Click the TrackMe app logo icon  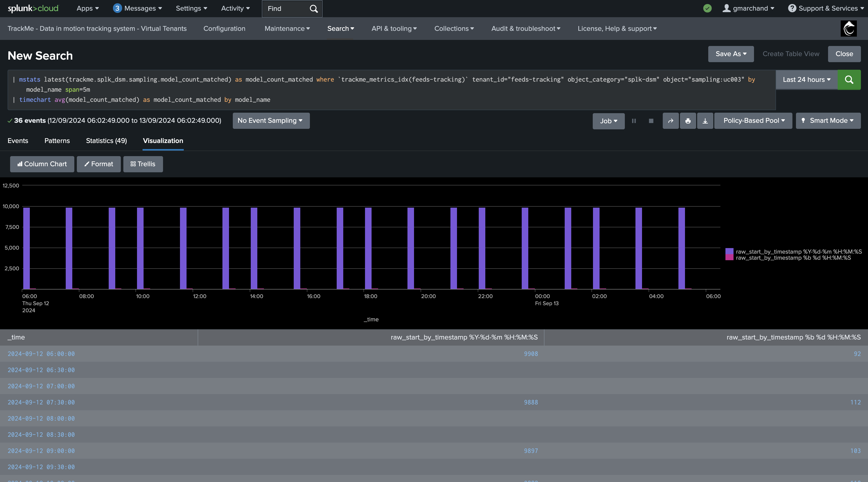pyautogui.click(x=849, y=28)
